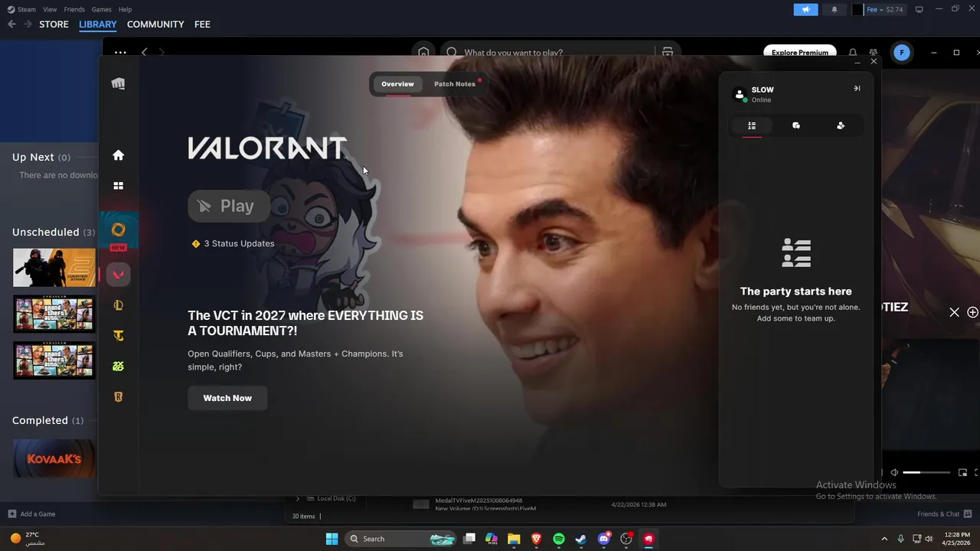Select the chat messages tab icon
The height and width of the screenshot is (551, 980).
point(796,126)
